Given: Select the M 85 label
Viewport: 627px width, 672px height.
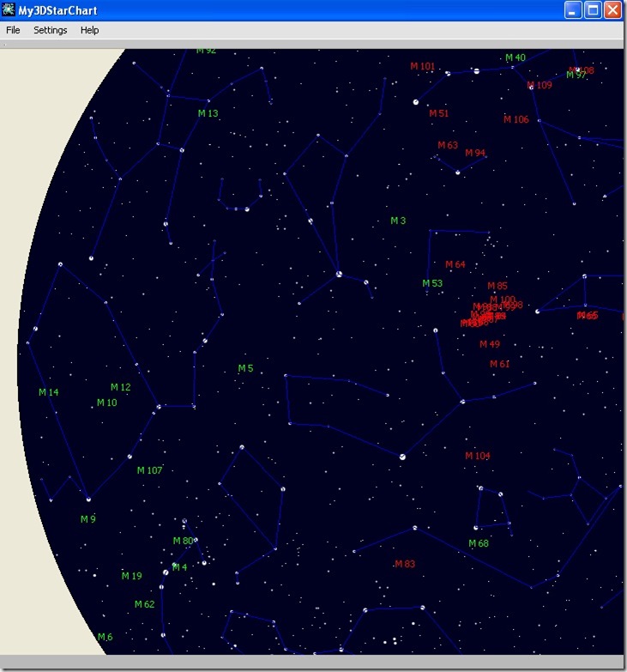Looking at the screenshot, I should click(497, 286).
